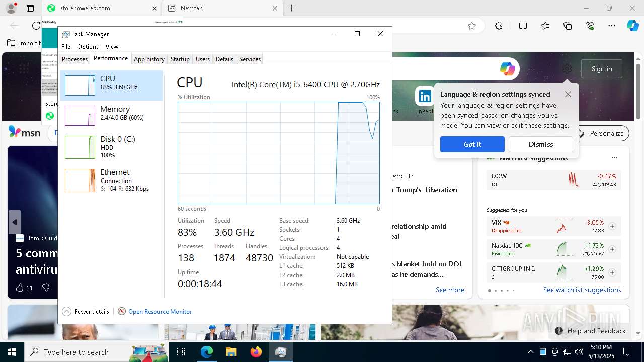Open Windows notification center
644x362 pixels.
tap(627, 352)
